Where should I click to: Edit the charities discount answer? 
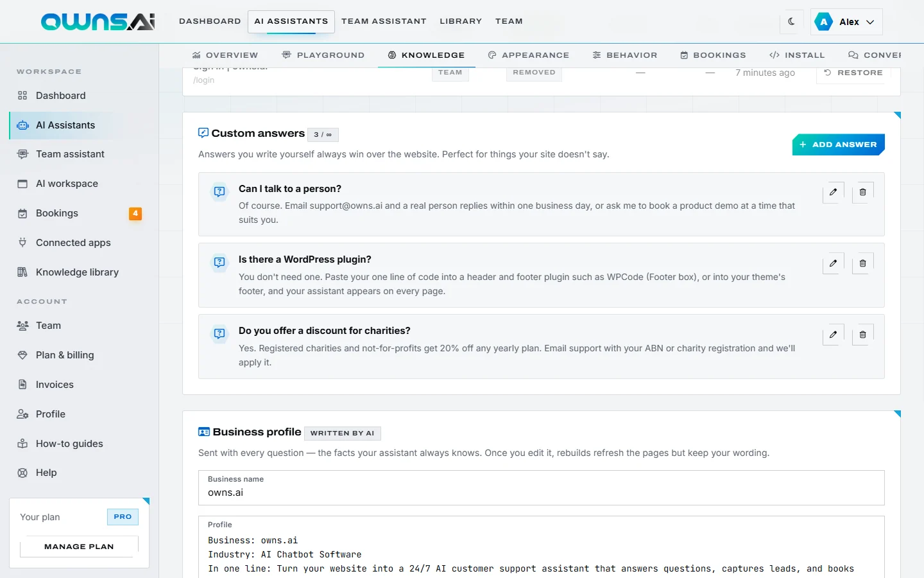click(833, 335)
